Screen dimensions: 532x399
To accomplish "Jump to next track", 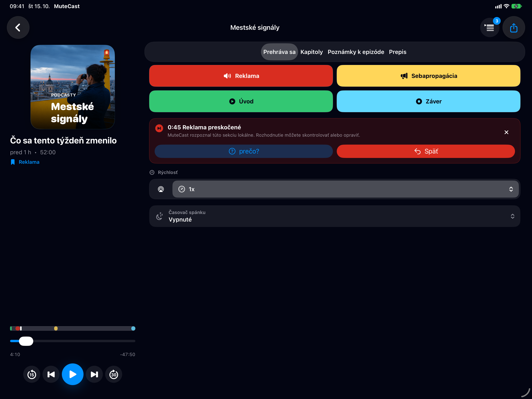I will click(94, 374).
